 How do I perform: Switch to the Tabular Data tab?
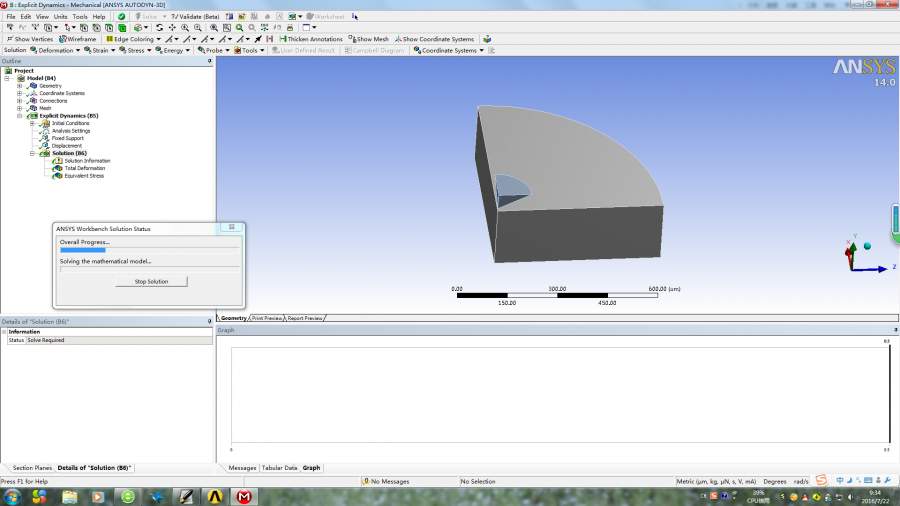(x=279, y=468)
